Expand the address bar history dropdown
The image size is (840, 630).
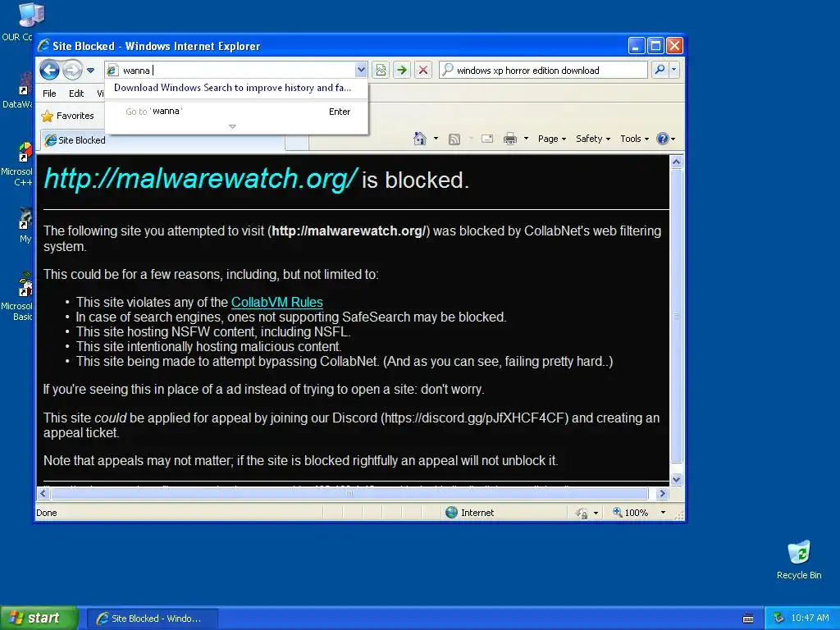[361, 70]
